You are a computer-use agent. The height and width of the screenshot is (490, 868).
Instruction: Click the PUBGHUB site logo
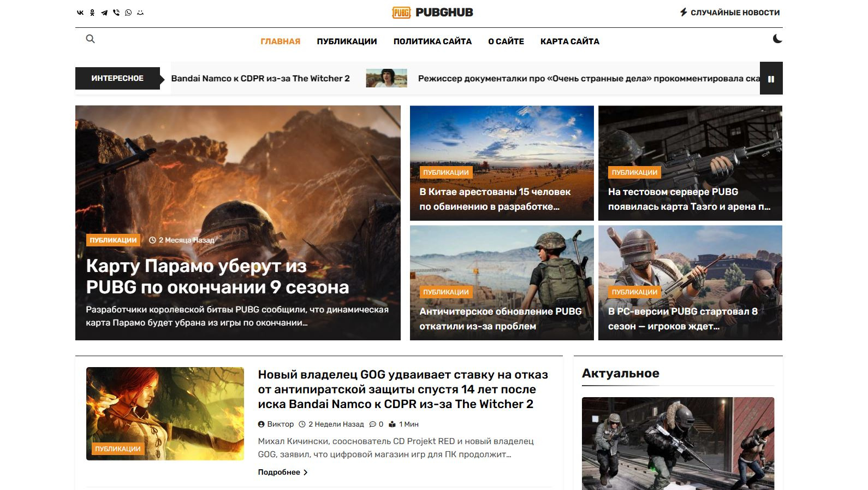(432, 13)
